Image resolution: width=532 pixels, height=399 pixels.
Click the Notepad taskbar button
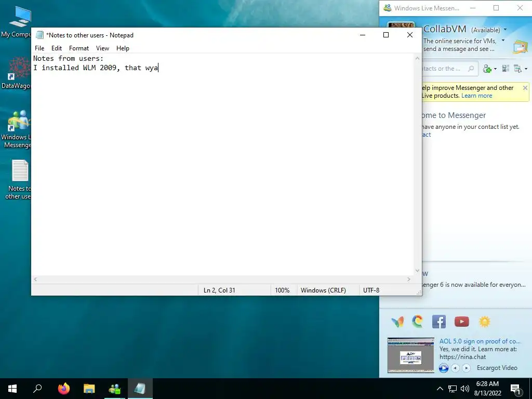point(140,389)
